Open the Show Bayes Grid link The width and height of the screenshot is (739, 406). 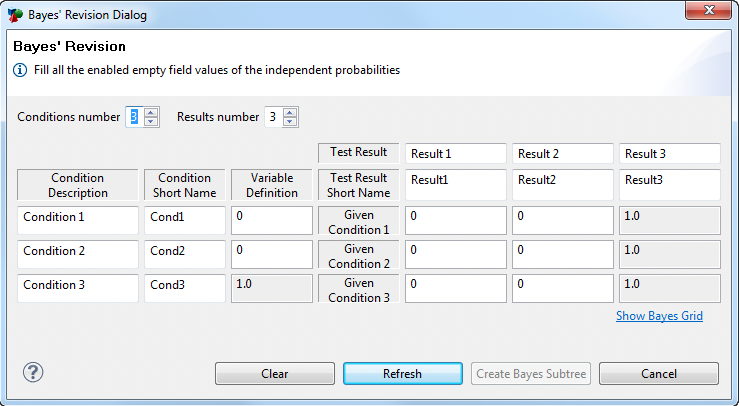point(659,316)
